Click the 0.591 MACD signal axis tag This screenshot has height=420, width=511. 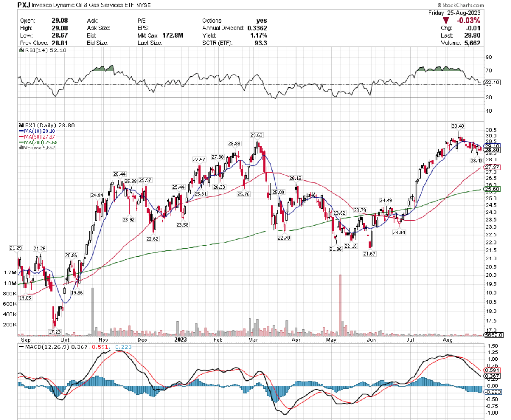tap(492, 370)
